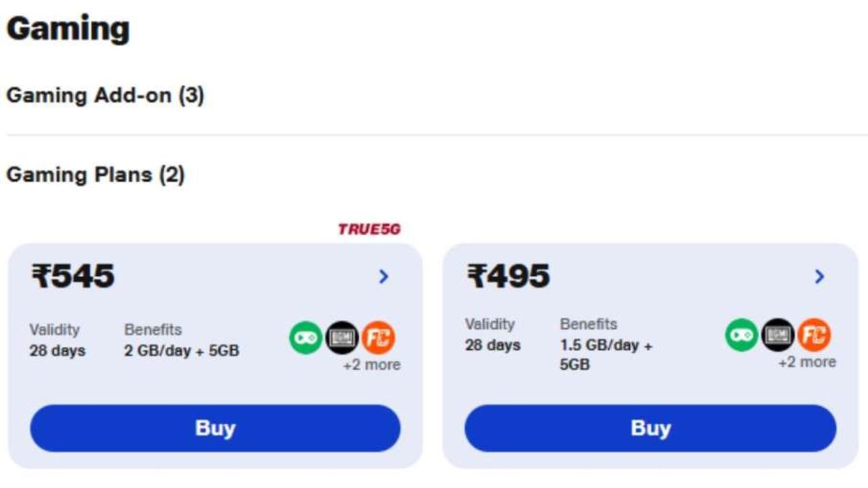Select the ₹495 price label
868x488 pixels.
pyautogui.click(x=509, y=275)
